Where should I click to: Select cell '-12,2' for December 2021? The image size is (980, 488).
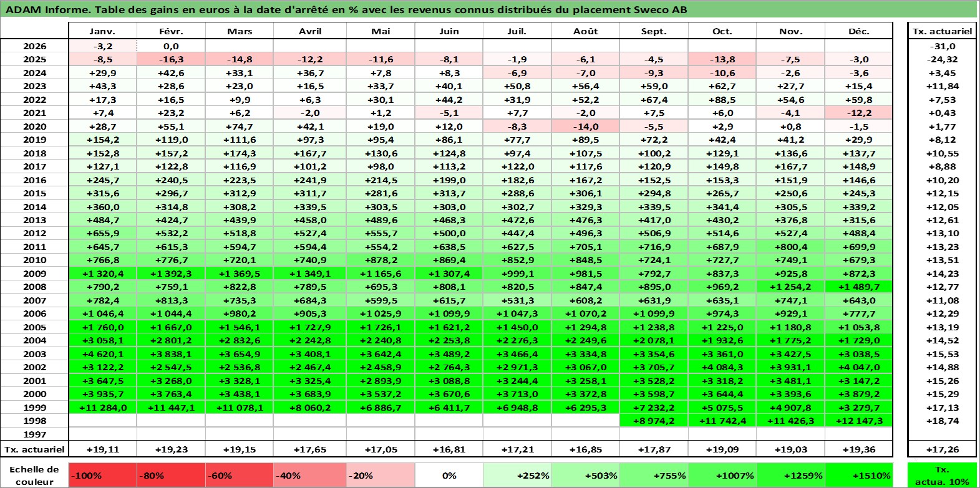coord(859,113)
